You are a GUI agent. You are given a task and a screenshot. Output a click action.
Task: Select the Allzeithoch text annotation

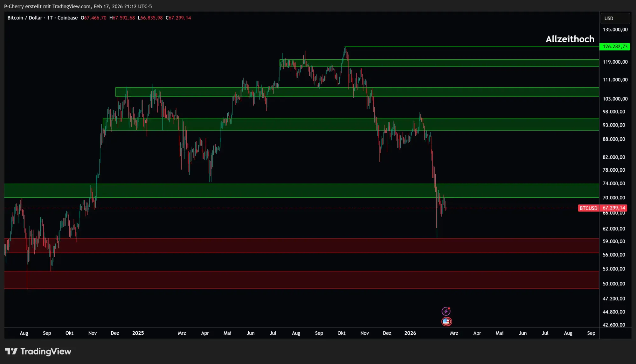(x=570, y=39)
